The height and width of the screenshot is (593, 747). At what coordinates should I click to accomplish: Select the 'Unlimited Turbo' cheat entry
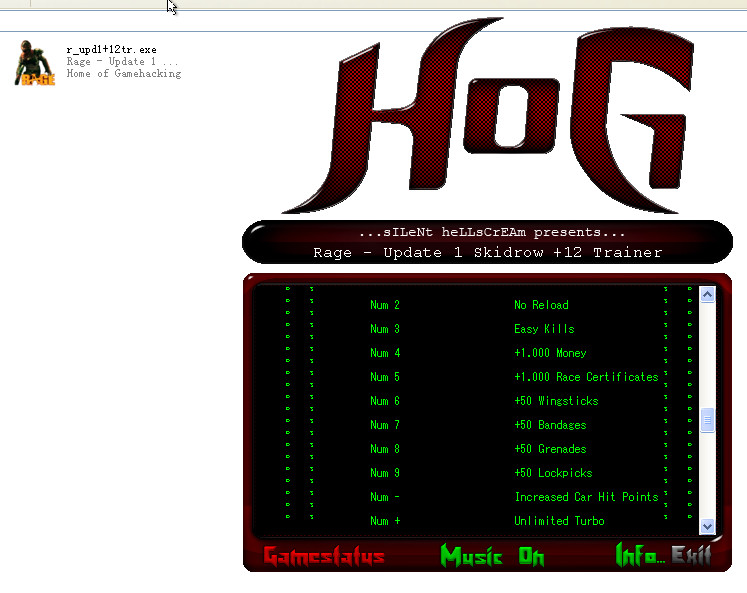tap(559, 521)
